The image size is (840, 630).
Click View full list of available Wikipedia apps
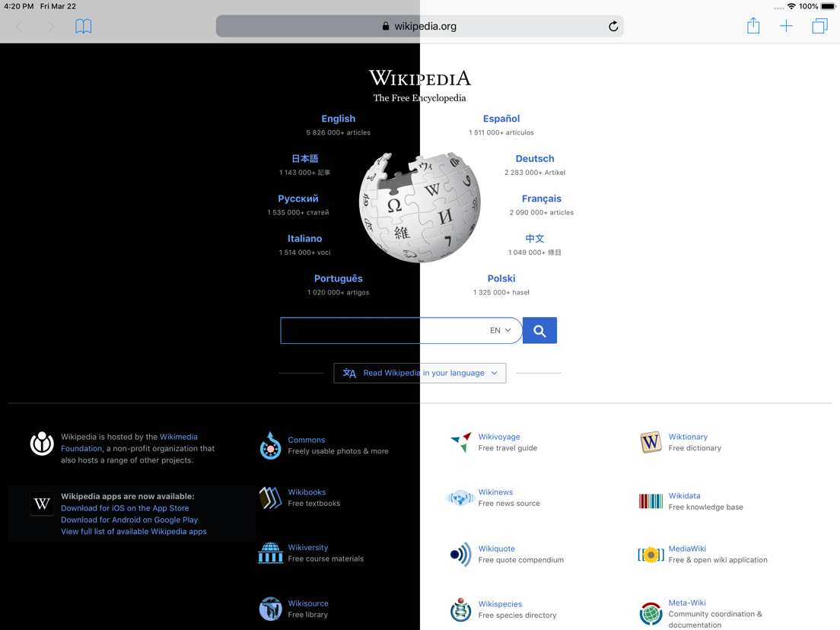click(133, 531)
